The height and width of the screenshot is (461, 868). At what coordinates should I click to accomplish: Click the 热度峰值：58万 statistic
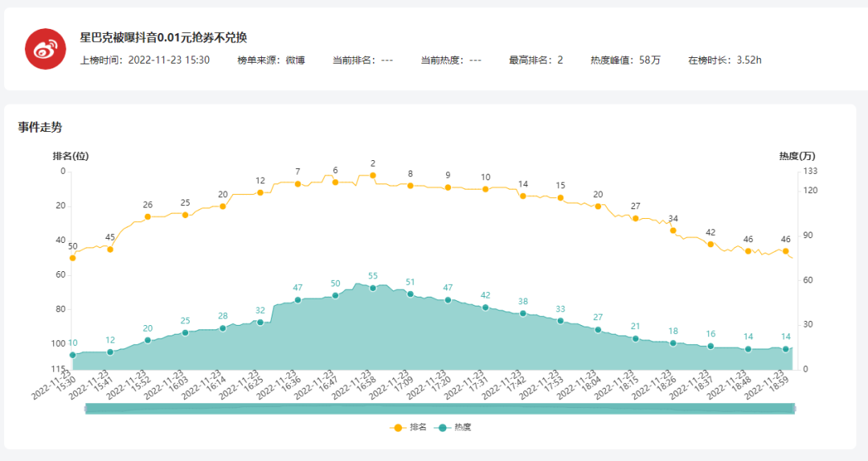pos(625,60)
